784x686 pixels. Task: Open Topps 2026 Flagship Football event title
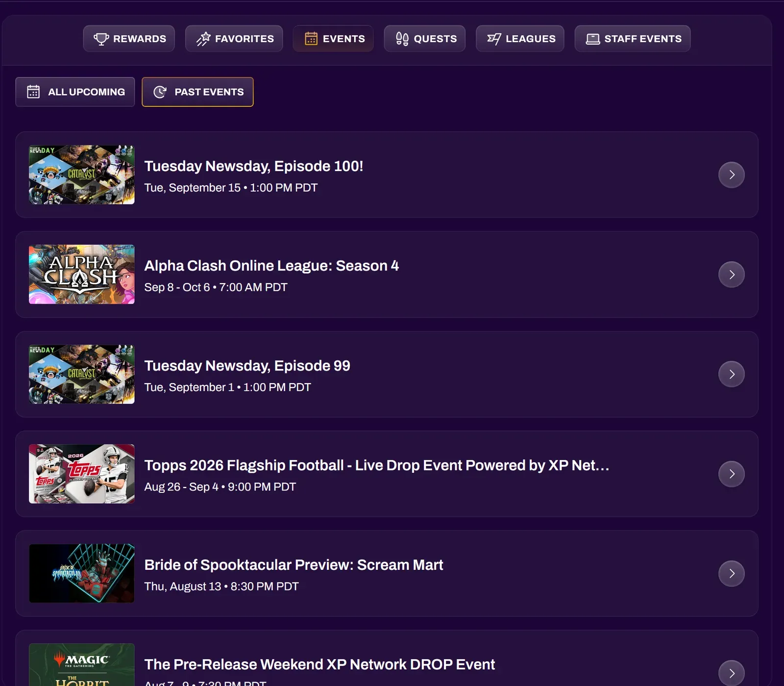click(377, 465)
